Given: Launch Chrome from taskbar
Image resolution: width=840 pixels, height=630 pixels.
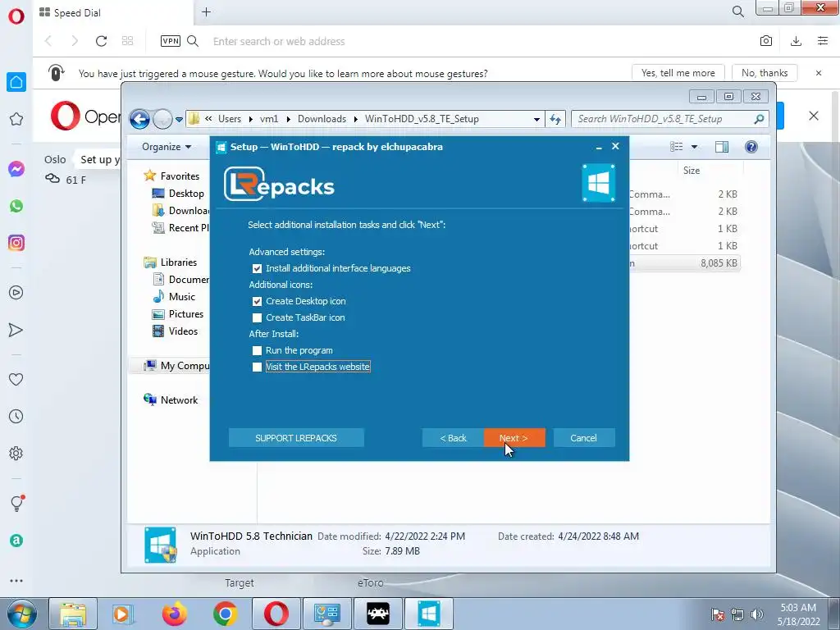Looking at the screenshot, I should (x=226, y=614).
